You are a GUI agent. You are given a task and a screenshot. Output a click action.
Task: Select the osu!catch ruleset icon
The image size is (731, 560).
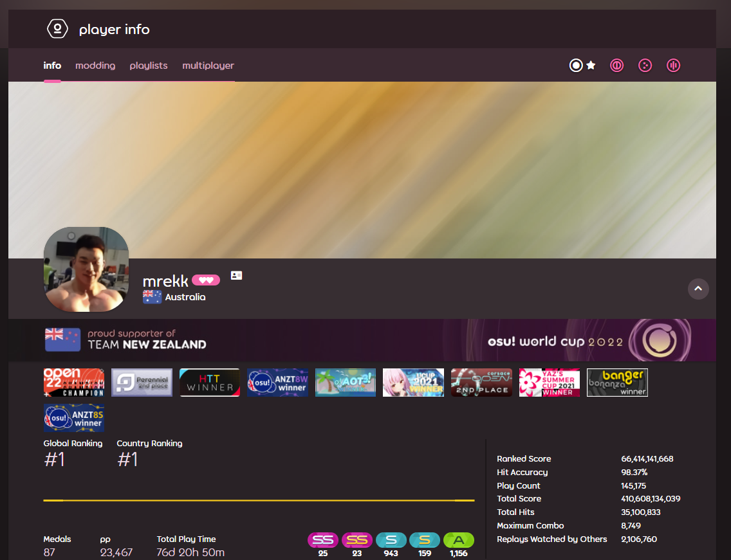point(645,65)
